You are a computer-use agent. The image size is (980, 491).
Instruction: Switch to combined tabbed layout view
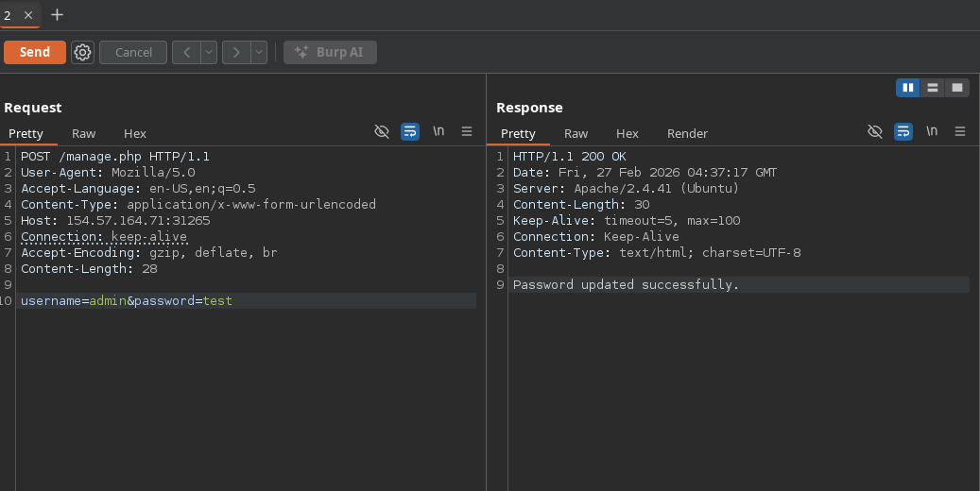[x=957, y=88]
